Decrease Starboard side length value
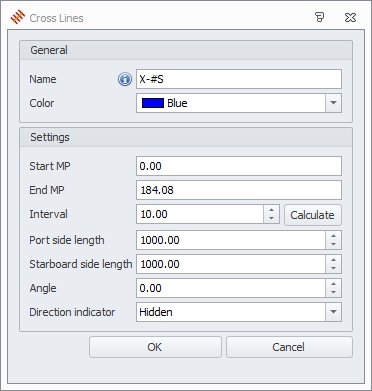 click(333, 268)
